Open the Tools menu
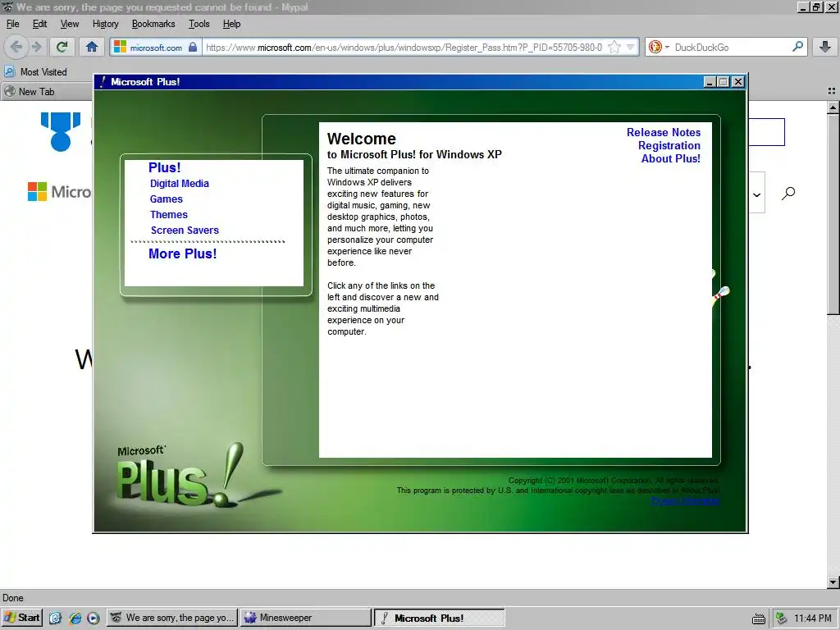The height and width of the screenshot is (630, 840). click(199, 24)
